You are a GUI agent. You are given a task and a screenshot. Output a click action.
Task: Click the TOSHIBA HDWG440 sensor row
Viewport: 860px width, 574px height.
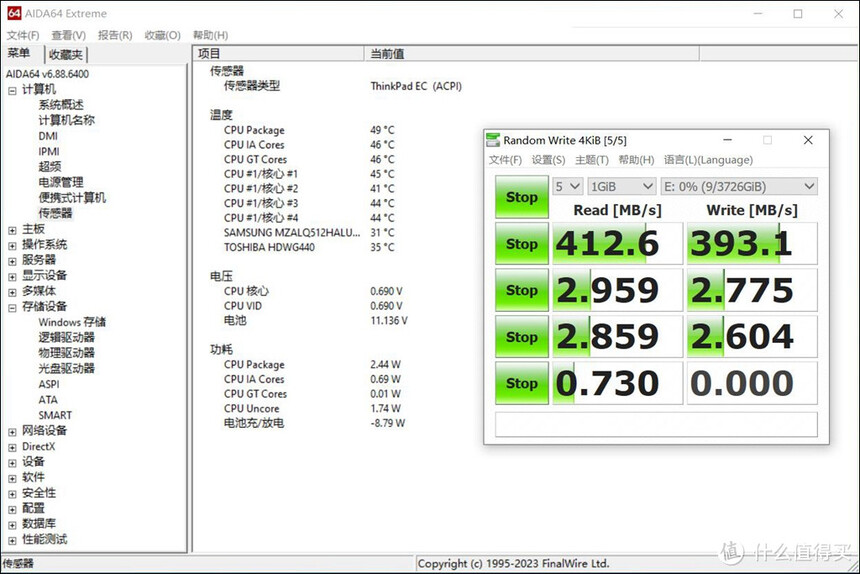point(309,247)
